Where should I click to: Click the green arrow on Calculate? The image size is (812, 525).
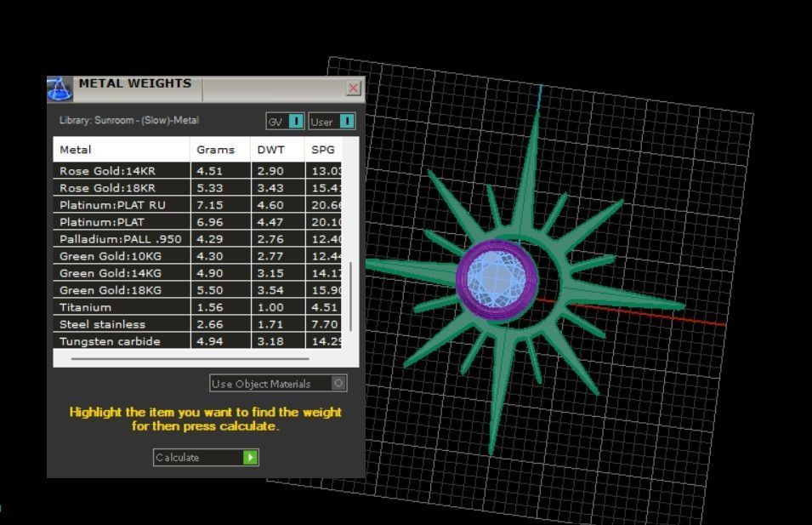click(250, 457)
